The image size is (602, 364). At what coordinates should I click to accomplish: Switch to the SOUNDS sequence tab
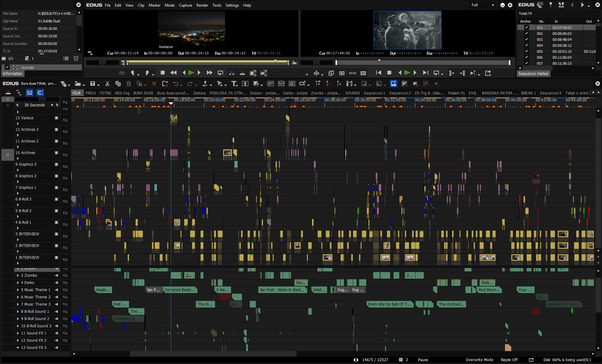tap(352, 93)
